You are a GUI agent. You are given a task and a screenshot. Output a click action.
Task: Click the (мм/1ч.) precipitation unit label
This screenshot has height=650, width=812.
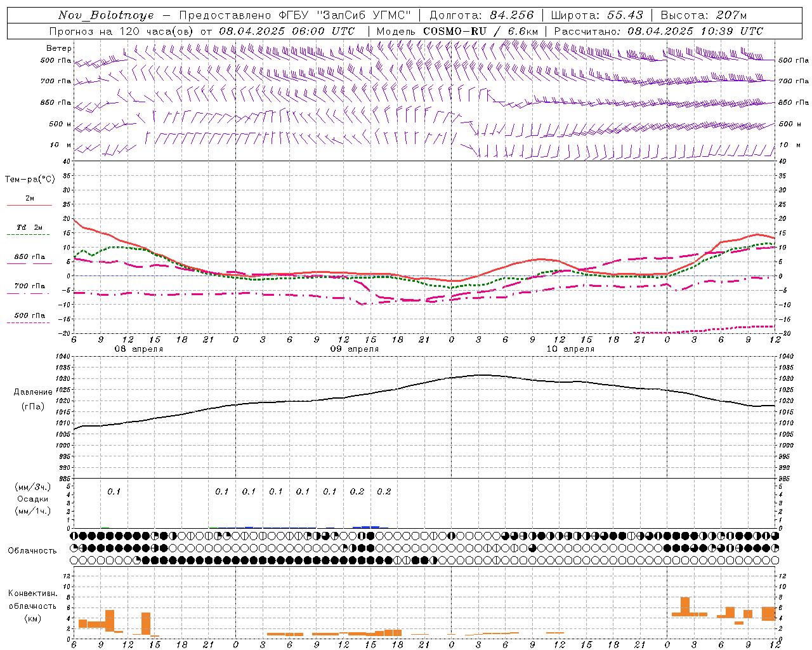coord(33,511)
